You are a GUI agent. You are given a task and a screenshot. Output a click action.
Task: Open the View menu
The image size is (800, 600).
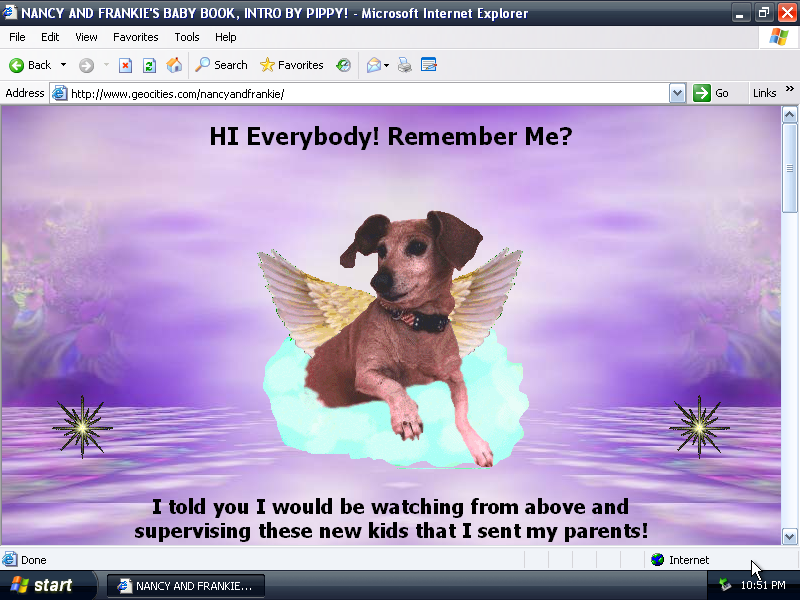tap(86, 37)
